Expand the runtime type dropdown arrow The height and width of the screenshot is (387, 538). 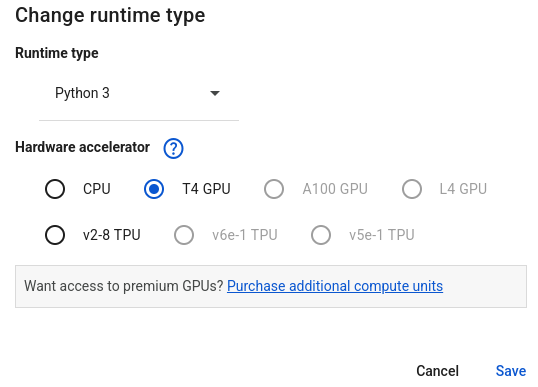point(215,93)
